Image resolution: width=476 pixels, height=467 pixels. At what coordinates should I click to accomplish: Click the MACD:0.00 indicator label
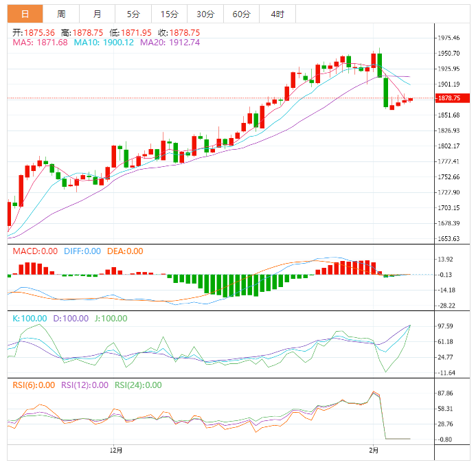tap(35, 251)
